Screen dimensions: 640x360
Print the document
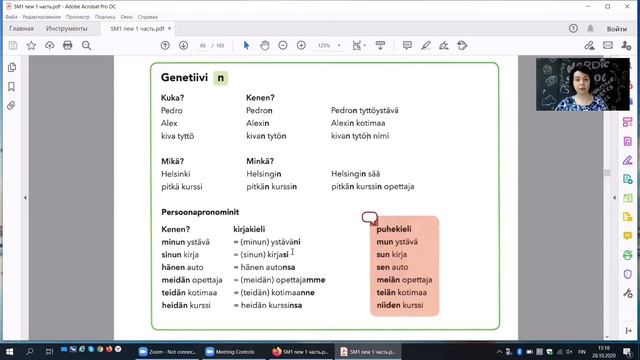[x=68, y=45]
